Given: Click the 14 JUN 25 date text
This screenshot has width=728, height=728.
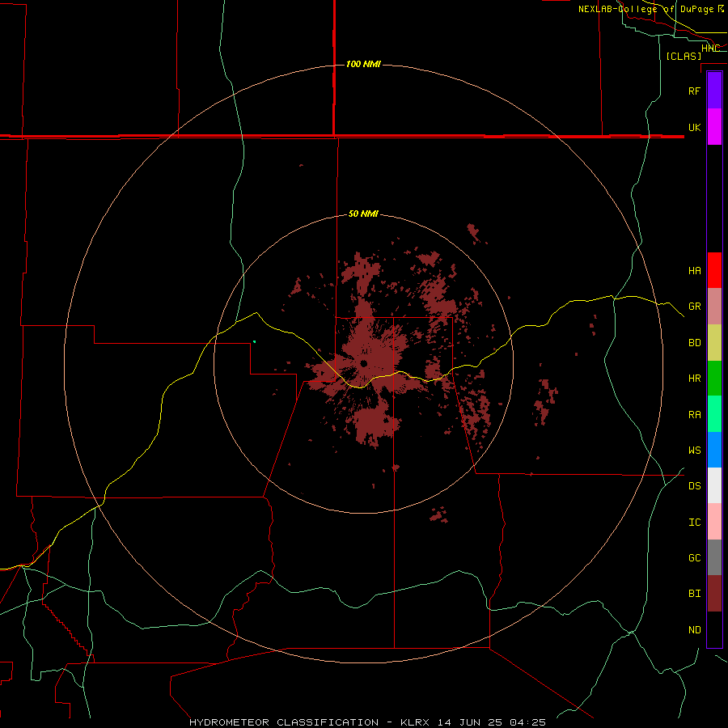Looking at the screenshot, I should pyautogui.click(x=470, y=722).
